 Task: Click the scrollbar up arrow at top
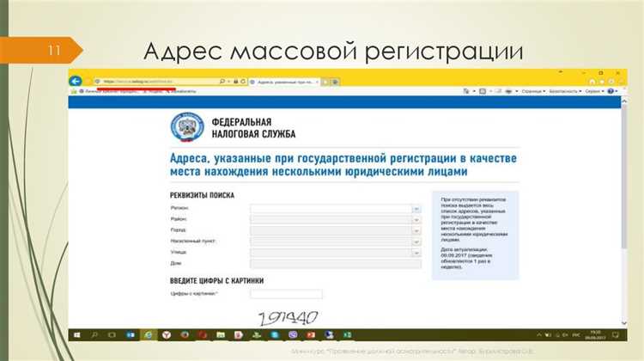point(624,101)
